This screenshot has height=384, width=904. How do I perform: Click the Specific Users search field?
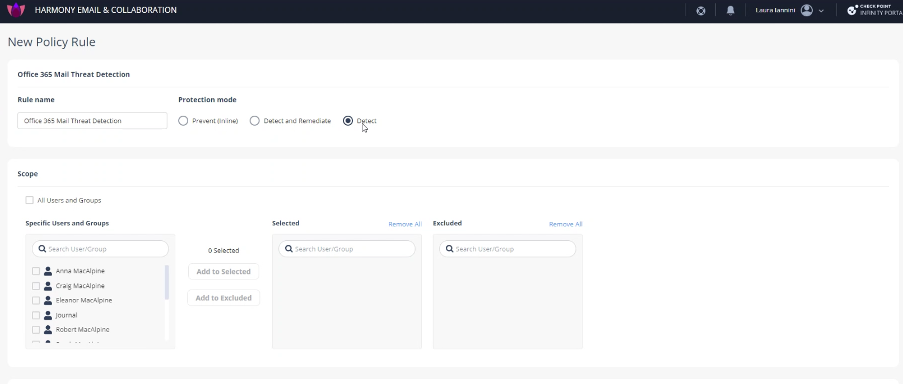(100, 249)
